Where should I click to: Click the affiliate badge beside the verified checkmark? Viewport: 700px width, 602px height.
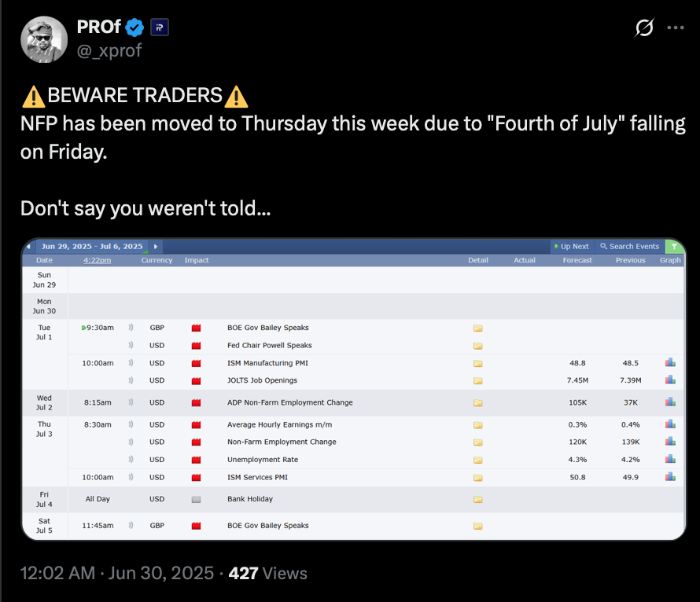point(160,28)
